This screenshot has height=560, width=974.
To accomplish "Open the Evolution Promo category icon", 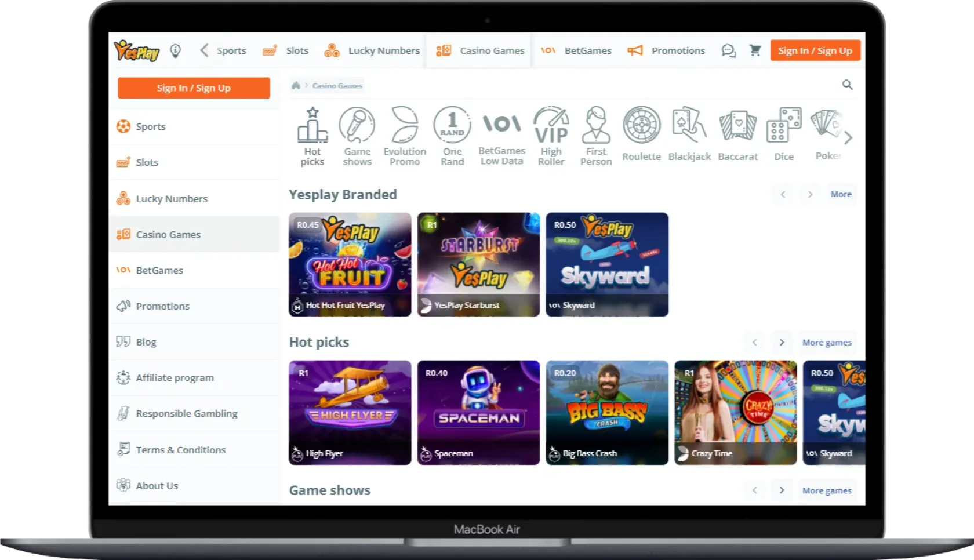I will [x=405, y=137].
